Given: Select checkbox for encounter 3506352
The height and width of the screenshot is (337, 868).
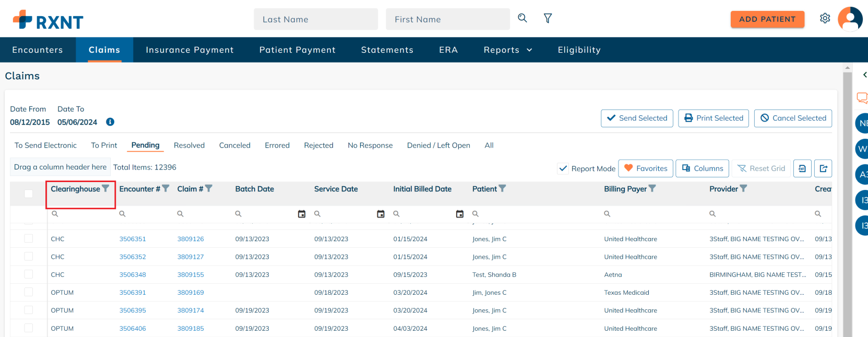Looking at the screenshot, I should pos(29,256).
